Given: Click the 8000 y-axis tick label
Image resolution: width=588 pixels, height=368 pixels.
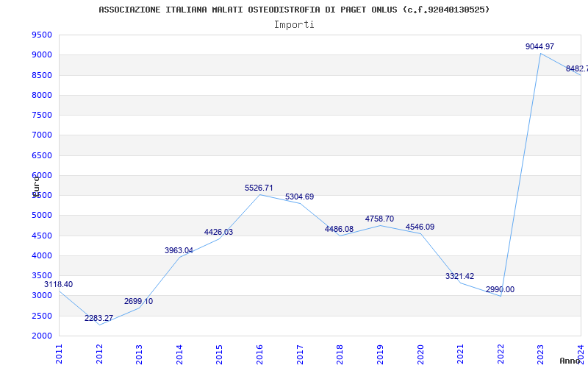Looking at the screenshot, I should [42, 95].
